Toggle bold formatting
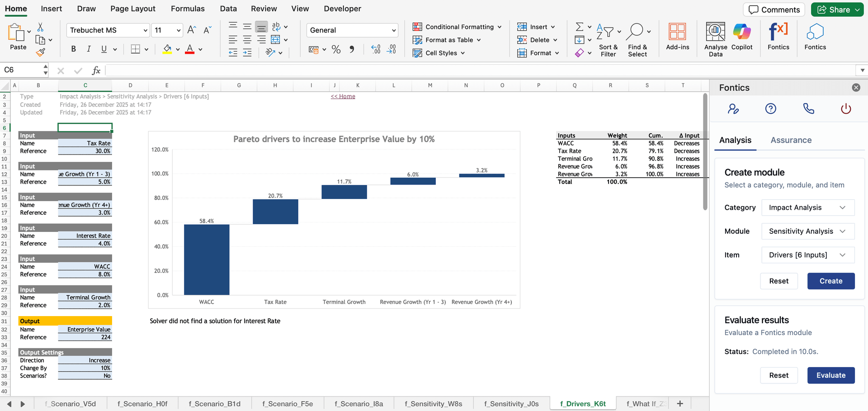 [73, 49]
